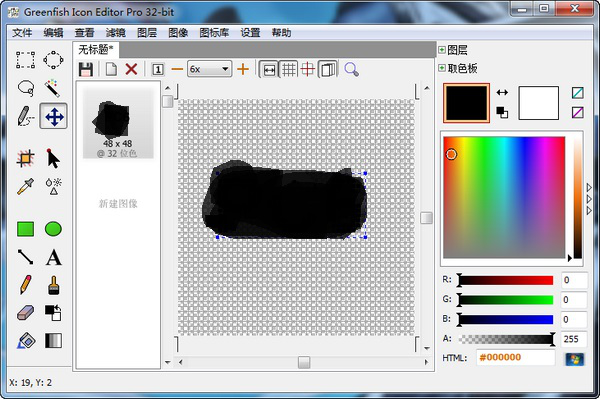Select the green rectangle shape tool
The image size is (600, 399).
(x=25, y=229)
